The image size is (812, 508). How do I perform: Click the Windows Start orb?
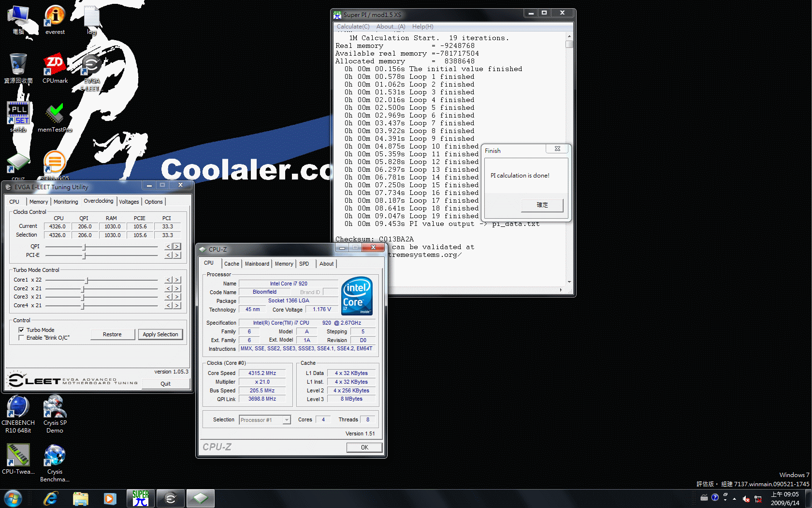(13, 498)
